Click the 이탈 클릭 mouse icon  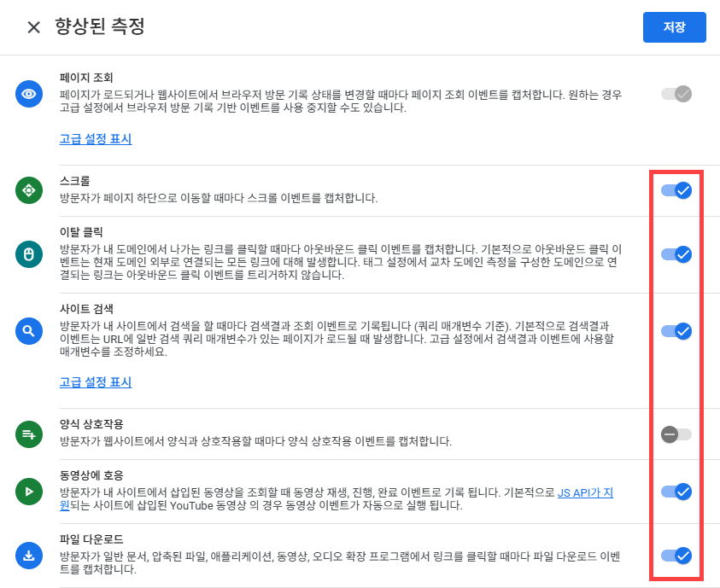point(29,253)
